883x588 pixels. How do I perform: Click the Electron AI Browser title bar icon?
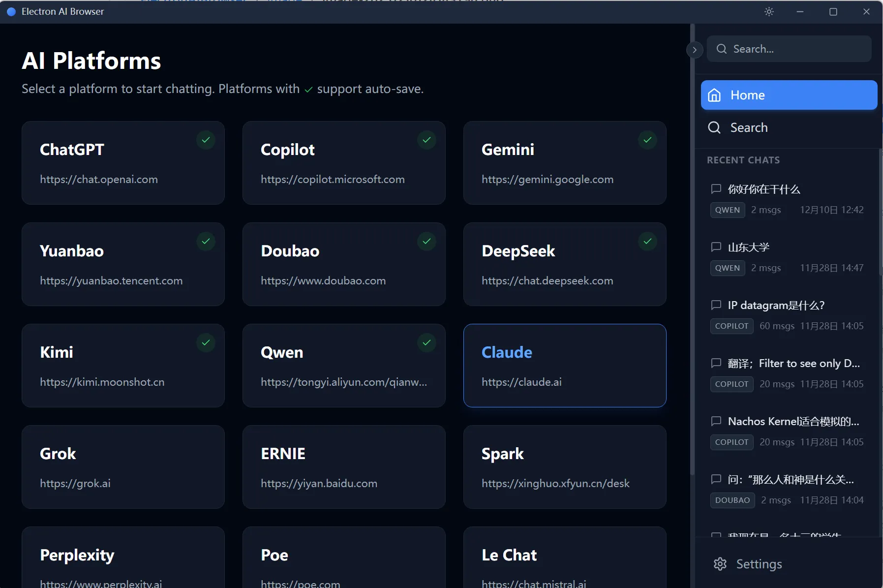10,11
